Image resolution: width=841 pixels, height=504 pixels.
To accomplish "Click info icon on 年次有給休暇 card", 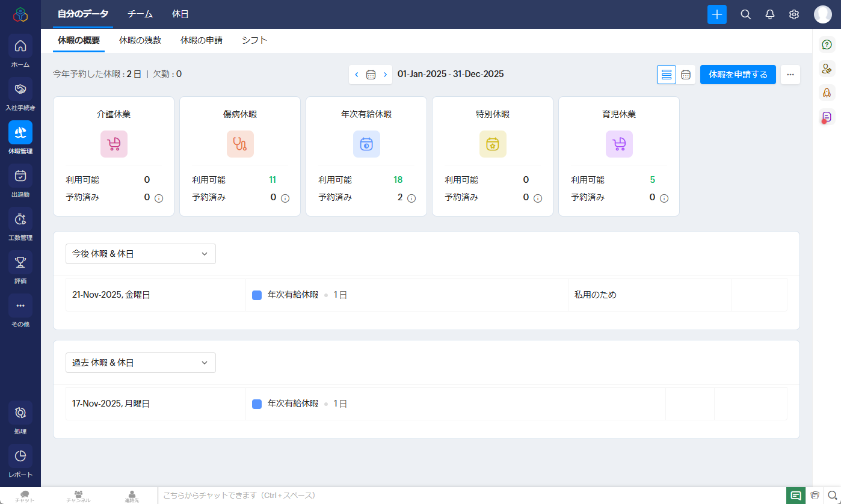I will tap(411, 198).
